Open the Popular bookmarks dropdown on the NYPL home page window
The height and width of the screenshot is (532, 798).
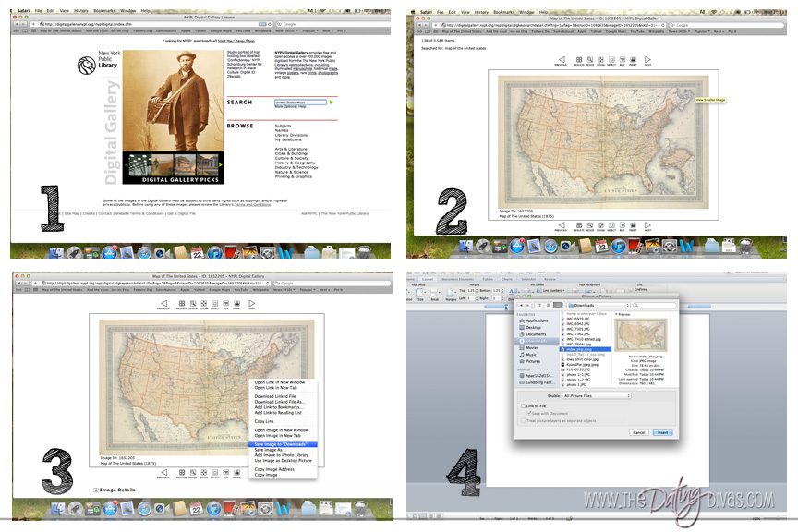308,31
